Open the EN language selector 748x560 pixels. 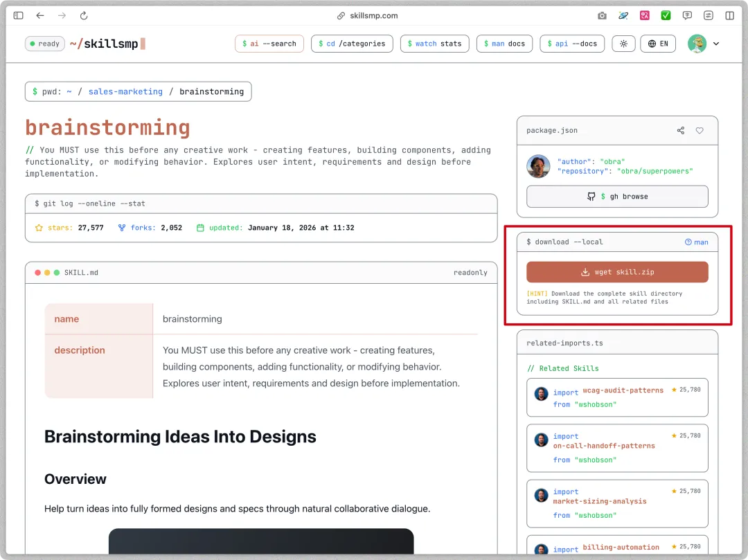coord(658,44)
